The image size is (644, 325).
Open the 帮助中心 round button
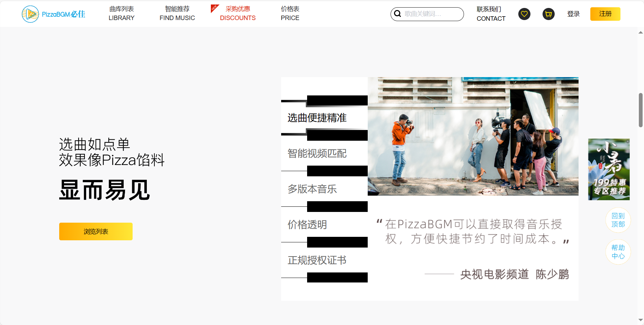click(618, 252)
